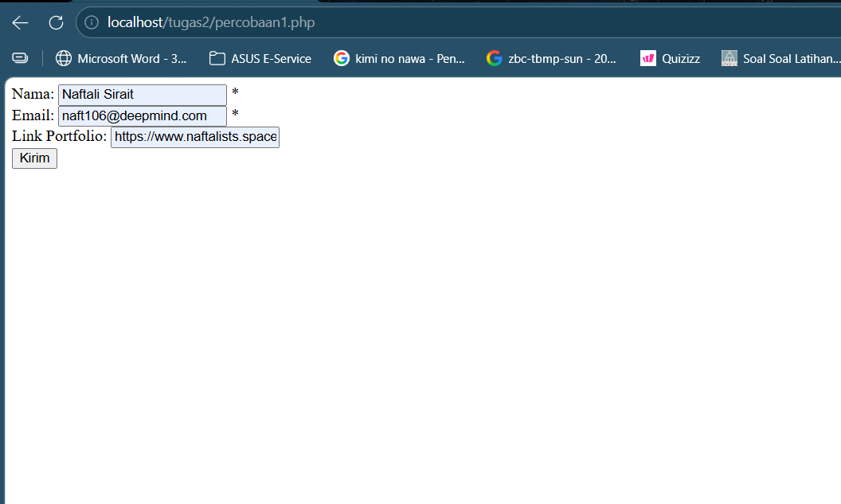Click the asterisk beside the Email field
The image size is (841, 504).
pos(235,115)
